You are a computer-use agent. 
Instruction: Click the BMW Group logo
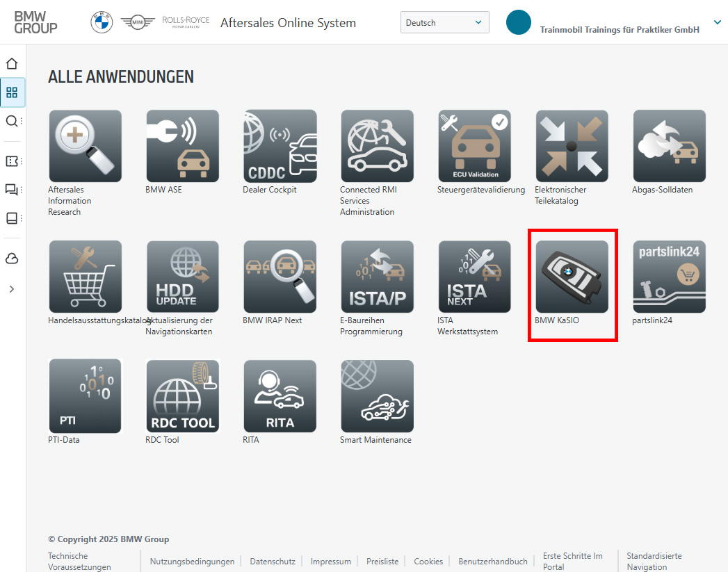coord(36,22)
